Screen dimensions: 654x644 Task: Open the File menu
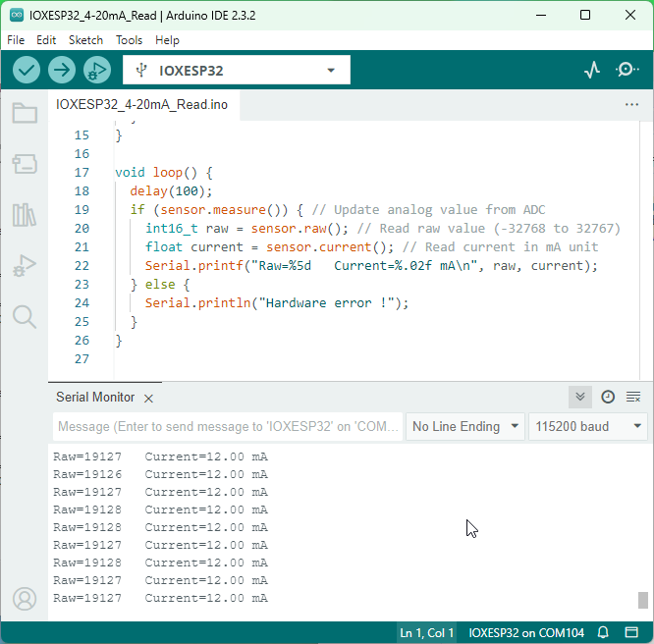pos(16,40)
